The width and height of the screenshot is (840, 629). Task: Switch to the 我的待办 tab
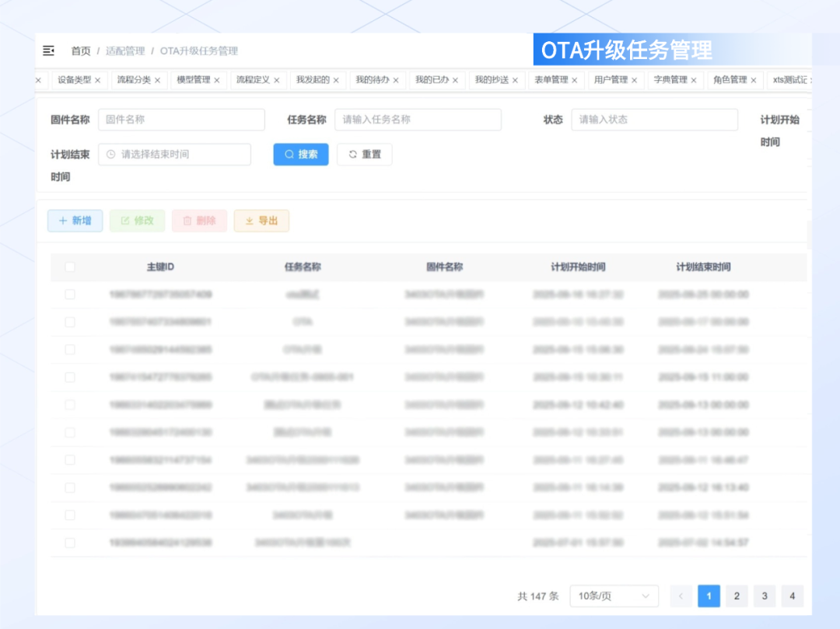point(372,80)
